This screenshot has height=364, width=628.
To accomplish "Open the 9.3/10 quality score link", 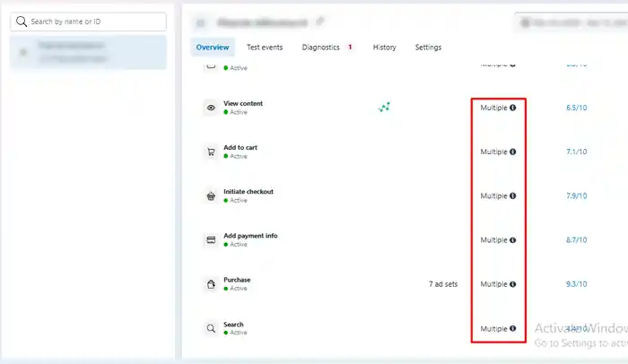I will [x=576, y=284].
